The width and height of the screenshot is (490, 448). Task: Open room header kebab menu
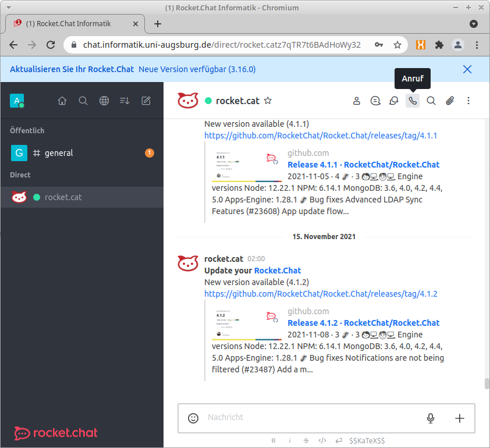point(468,101)
